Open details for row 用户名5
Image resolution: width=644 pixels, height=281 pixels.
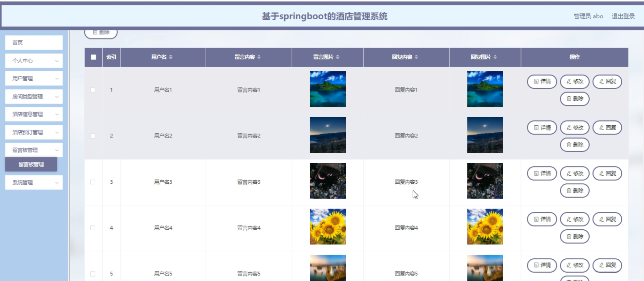coord(542,265)
